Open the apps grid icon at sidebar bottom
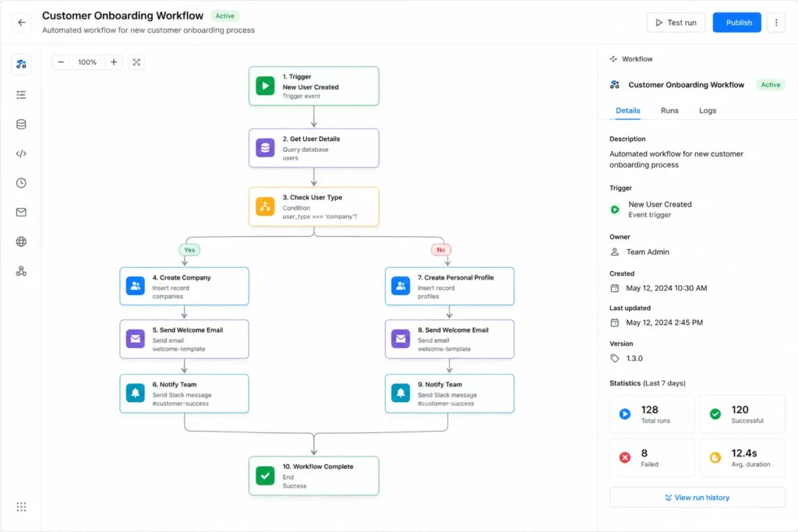 coord(21,506)
